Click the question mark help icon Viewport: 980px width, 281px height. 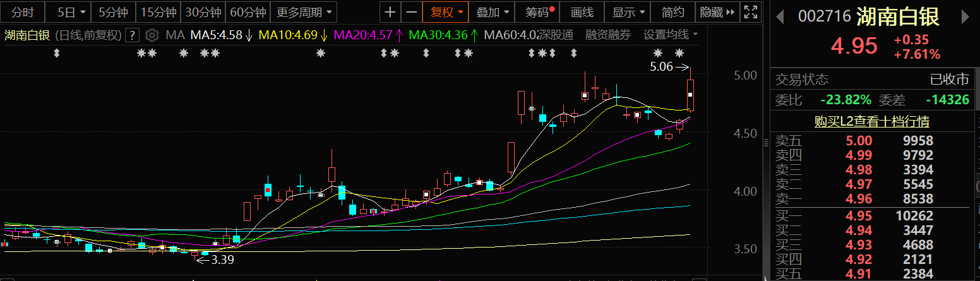[133, 35]
